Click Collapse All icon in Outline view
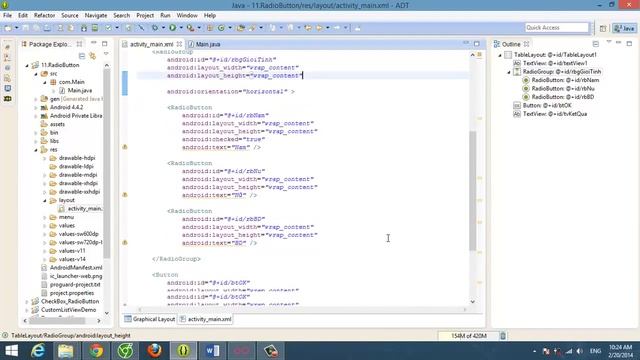The height and width of the screenshot is (360, 640). pos(596,44)
